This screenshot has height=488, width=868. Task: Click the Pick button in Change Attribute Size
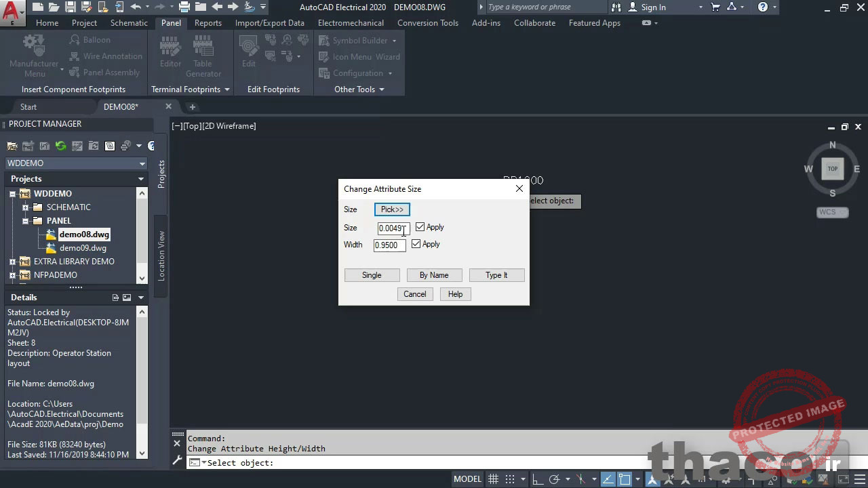[x=391, y=209]
